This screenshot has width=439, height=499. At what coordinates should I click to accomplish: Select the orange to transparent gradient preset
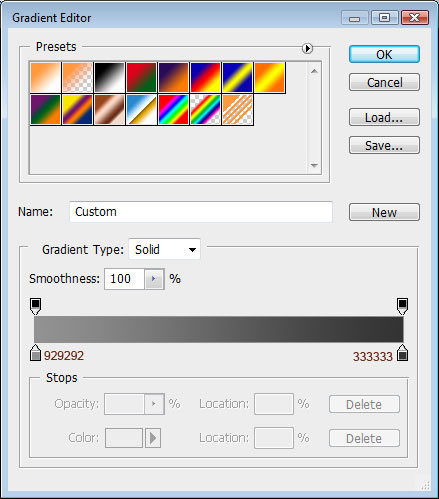(x=77, y=77)
